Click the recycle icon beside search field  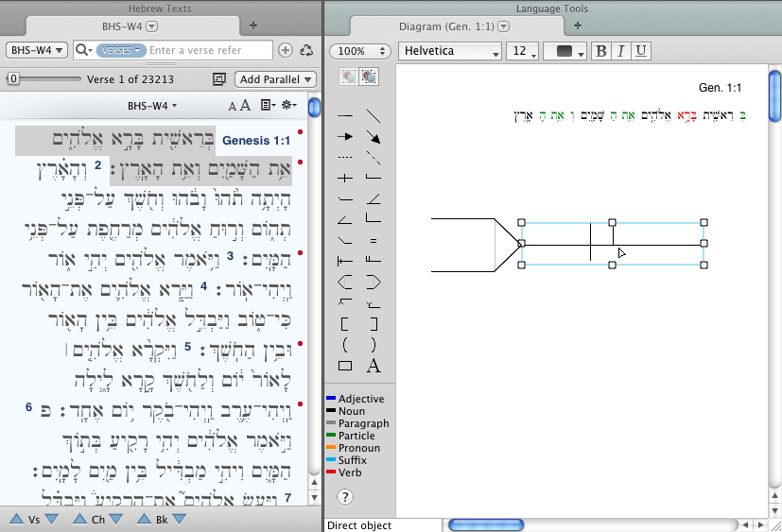tap(306, 50)
